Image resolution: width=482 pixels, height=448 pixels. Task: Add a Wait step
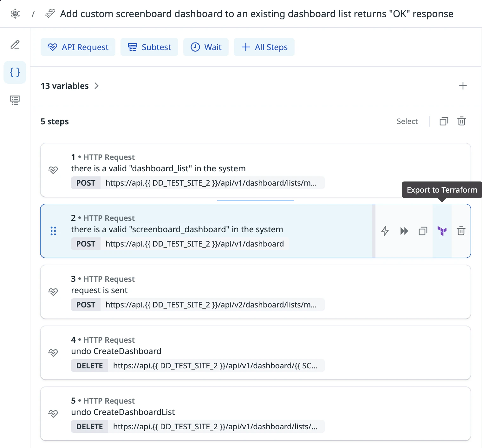point(206,47)
